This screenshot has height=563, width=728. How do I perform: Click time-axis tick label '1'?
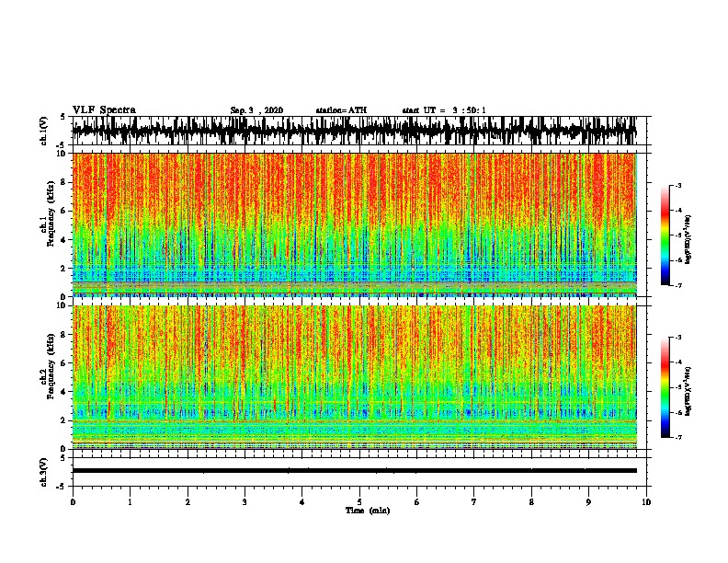[130, 501]
